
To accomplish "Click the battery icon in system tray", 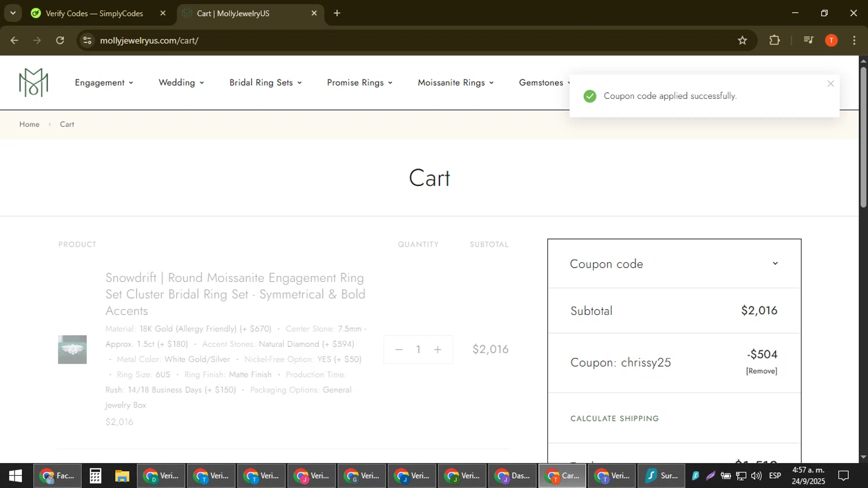I will [726, 476].
